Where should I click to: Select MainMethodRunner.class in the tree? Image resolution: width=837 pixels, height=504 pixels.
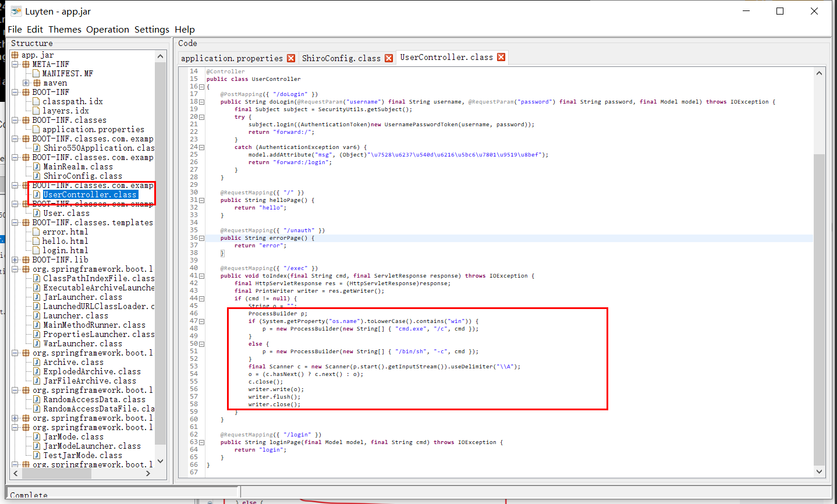pos(94,325)
